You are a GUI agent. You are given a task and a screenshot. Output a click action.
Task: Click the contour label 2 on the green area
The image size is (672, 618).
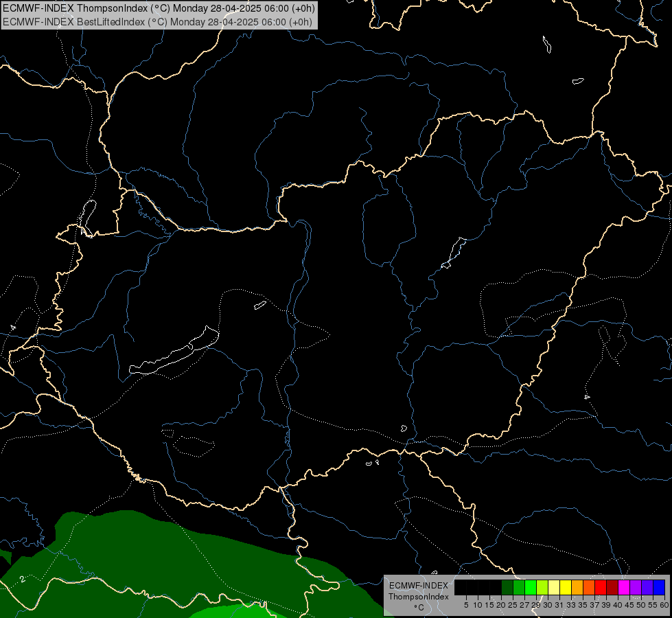(23, 580)
